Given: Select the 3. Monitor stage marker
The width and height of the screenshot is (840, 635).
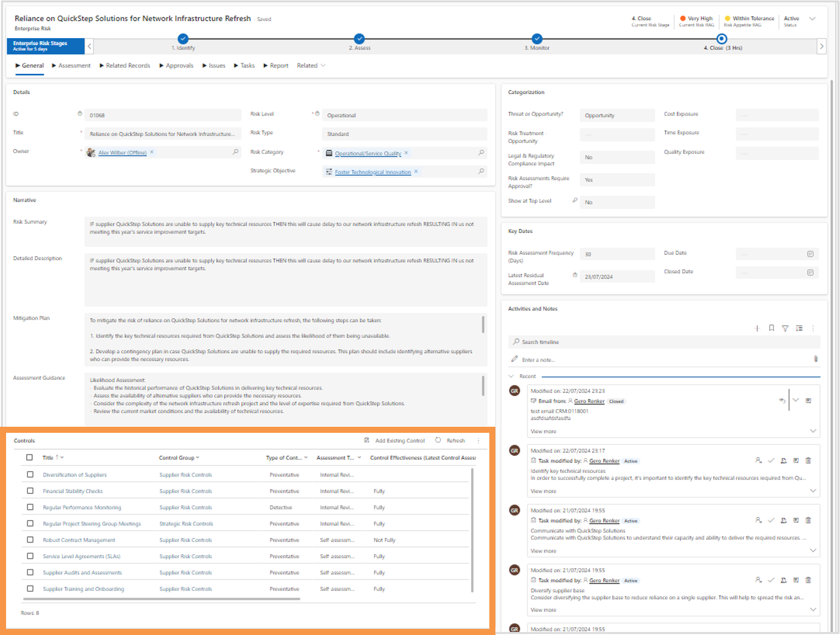Looking at the screenshot, I should (537, 39).
